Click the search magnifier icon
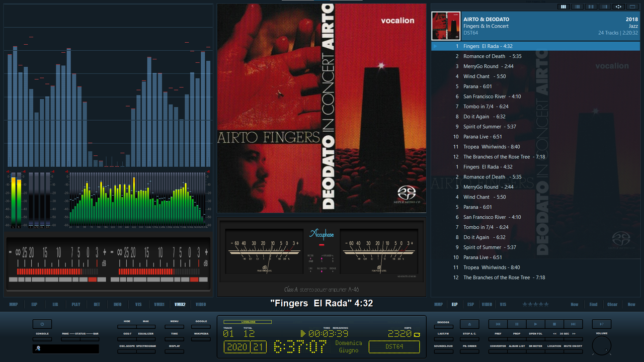The image size is (644, 362). point(38,348)
